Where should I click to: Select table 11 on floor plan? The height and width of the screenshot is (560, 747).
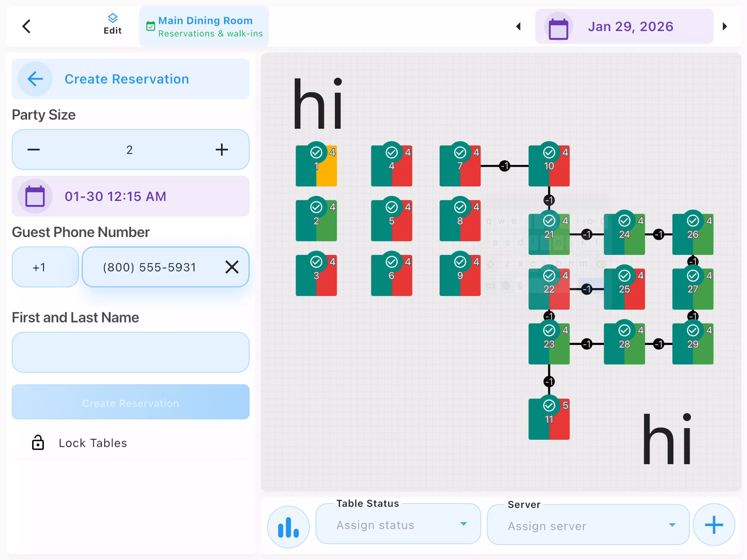click(549, 419)
